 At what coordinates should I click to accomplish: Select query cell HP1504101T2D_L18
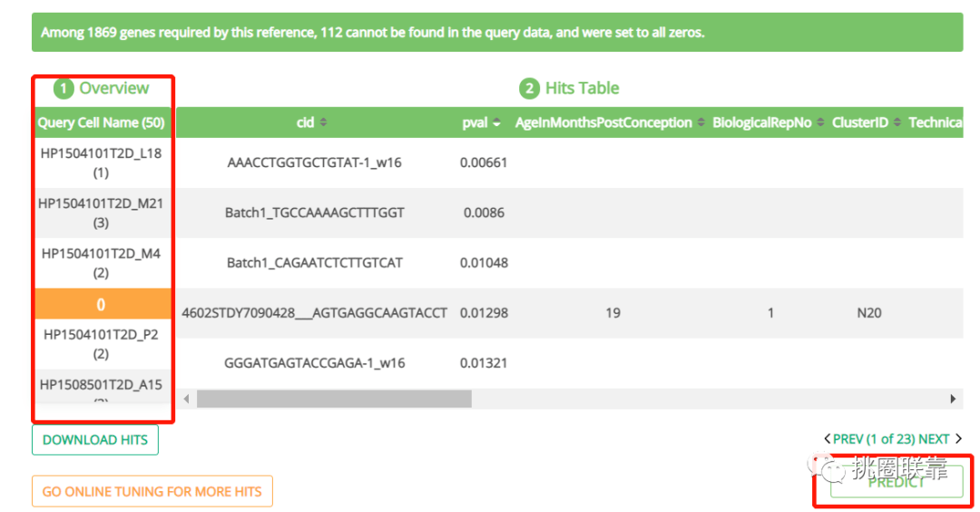[101, 162]
